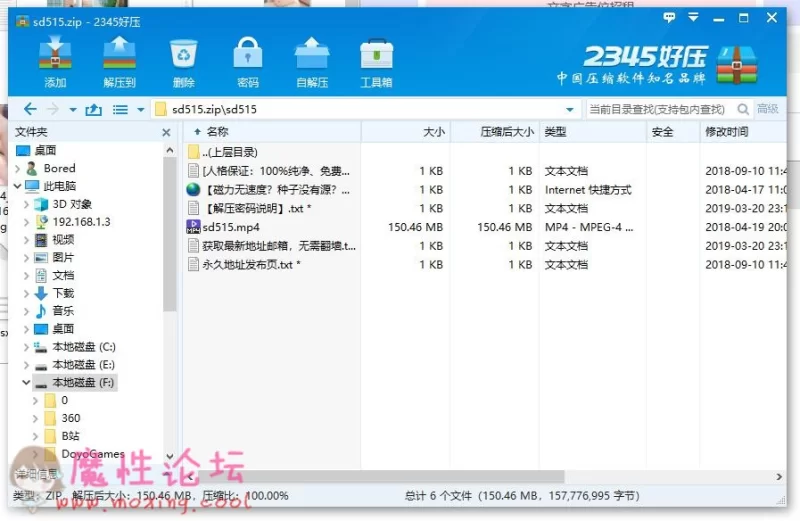Expand the 文档 tree node

[27, 276]
